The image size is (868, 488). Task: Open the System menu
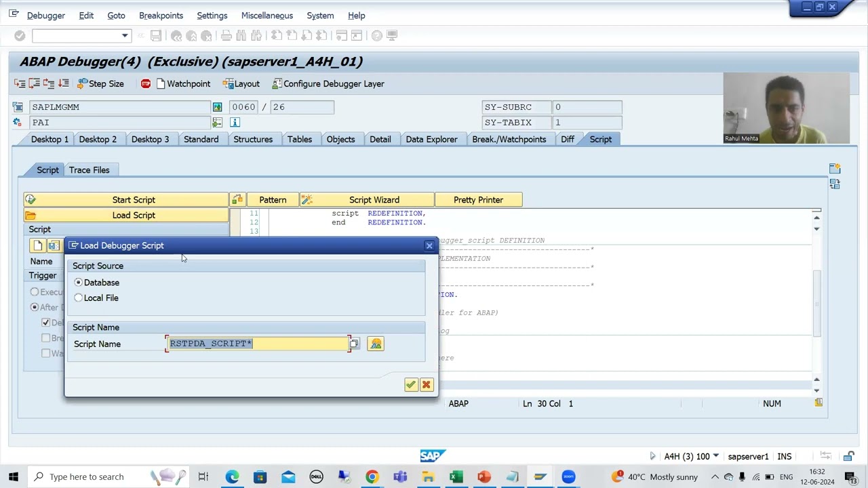(320, 16)
